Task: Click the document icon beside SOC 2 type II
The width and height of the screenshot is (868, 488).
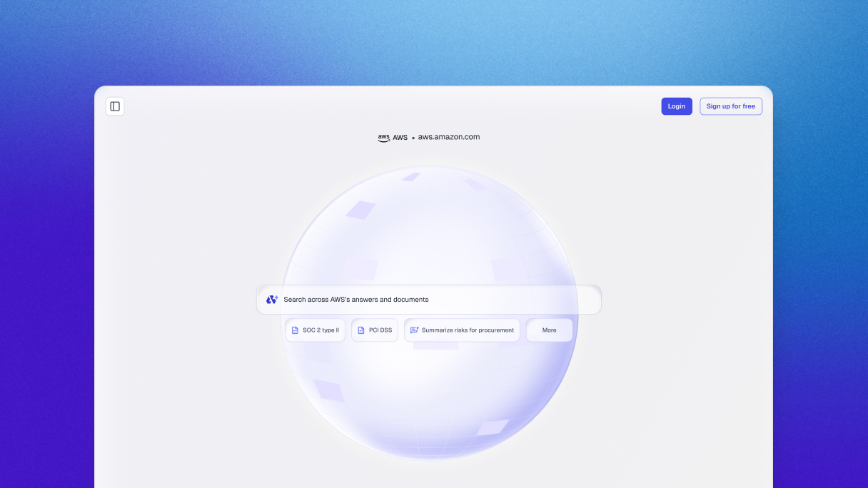Action: [x=295, y=330]
